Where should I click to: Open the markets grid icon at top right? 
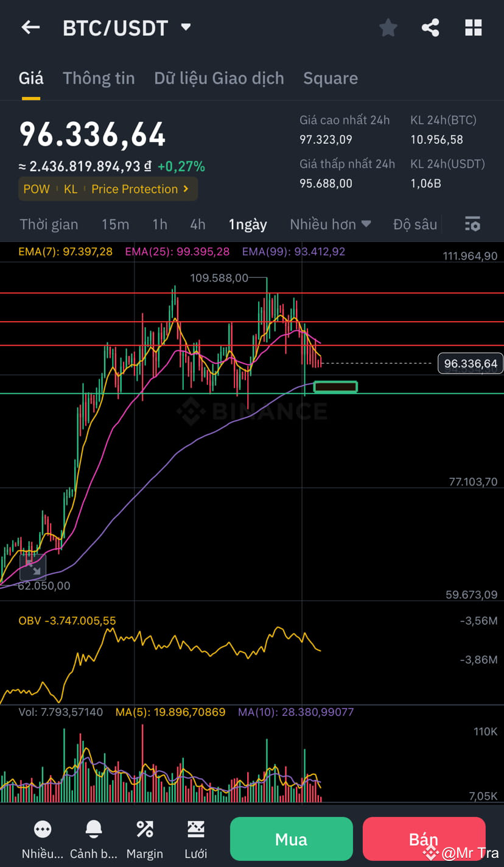pos(473,27)
